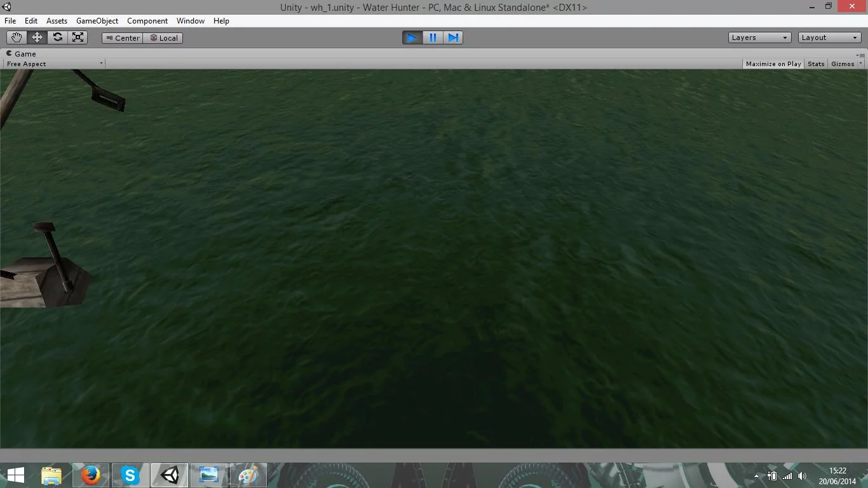Viewport: 868px width, 488px height.
Task: Open the File menu
Action: (x=10, y=21)
